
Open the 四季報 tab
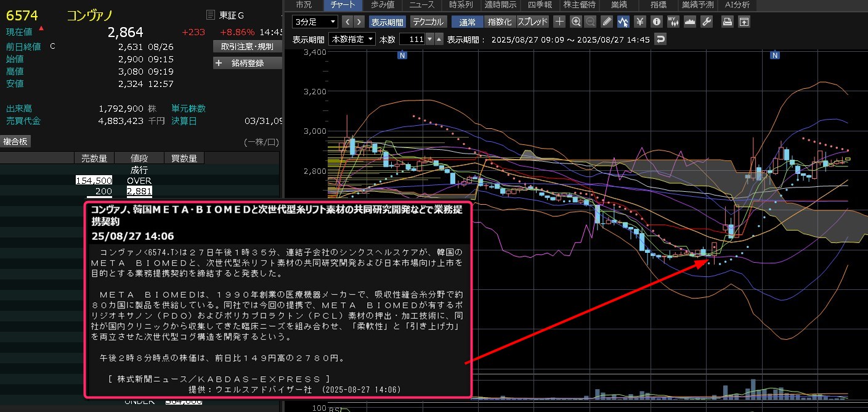click(540, 5)
